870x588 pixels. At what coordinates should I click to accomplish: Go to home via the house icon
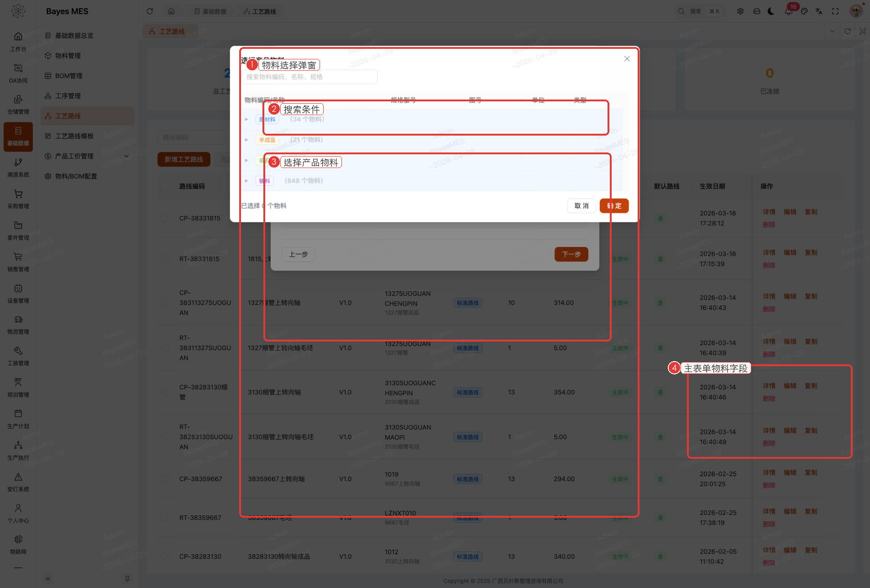tap(171, 11)
